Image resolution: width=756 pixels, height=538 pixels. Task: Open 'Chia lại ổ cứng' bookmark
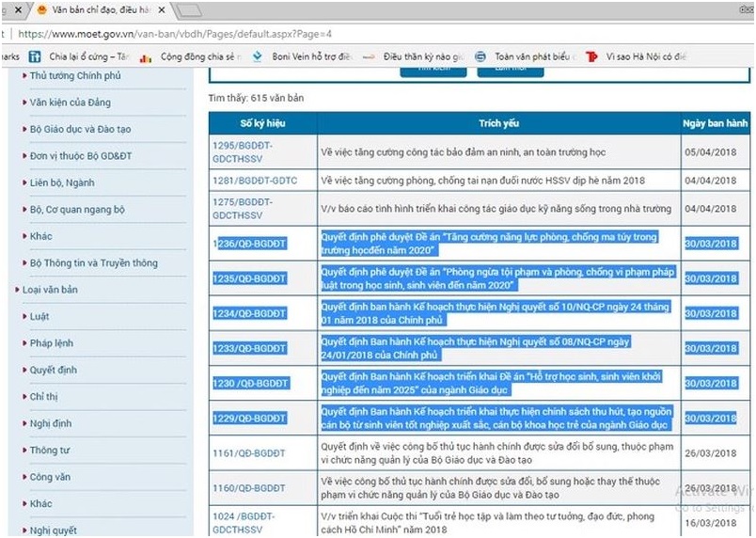coord(80,56)
